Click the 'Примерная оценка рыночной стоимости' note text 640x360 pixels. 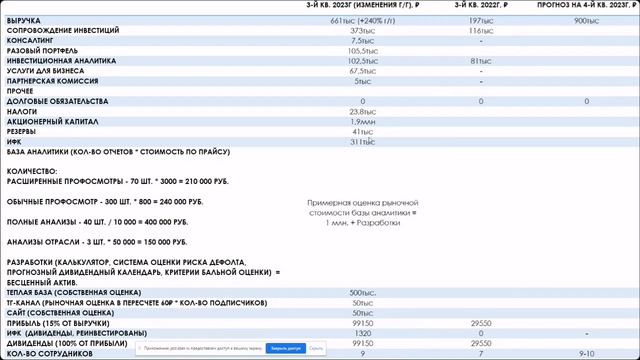[362, 213]
